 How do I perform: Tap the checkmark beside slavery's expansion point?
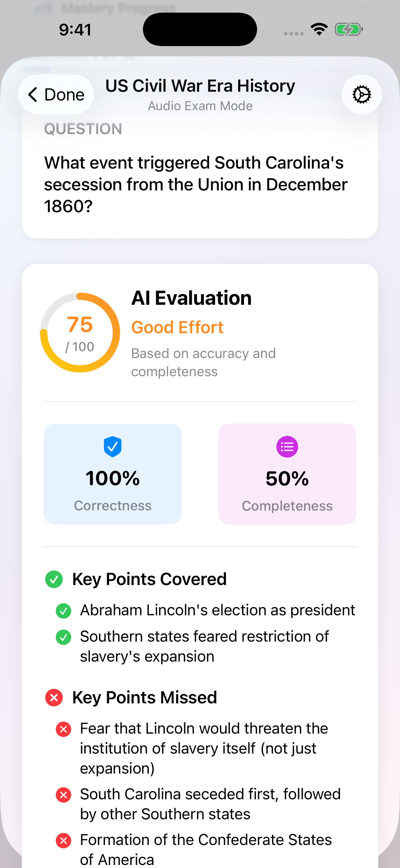(63, 637)
